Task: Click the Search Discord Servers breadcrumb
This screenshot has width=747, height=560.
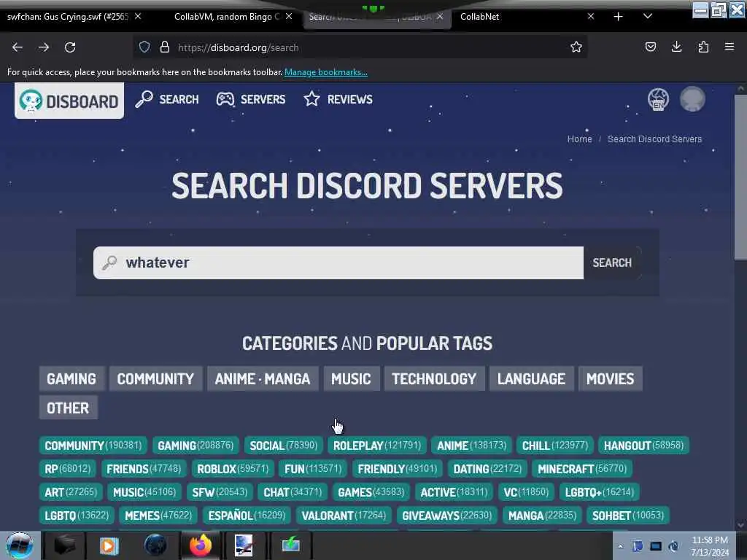Action: (x=654, y=139)
